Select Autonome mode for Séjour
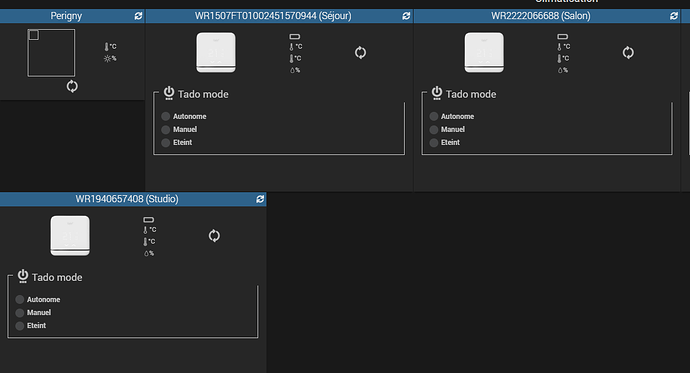The width and height of the screenshot is (690, 373). (165, 116)
